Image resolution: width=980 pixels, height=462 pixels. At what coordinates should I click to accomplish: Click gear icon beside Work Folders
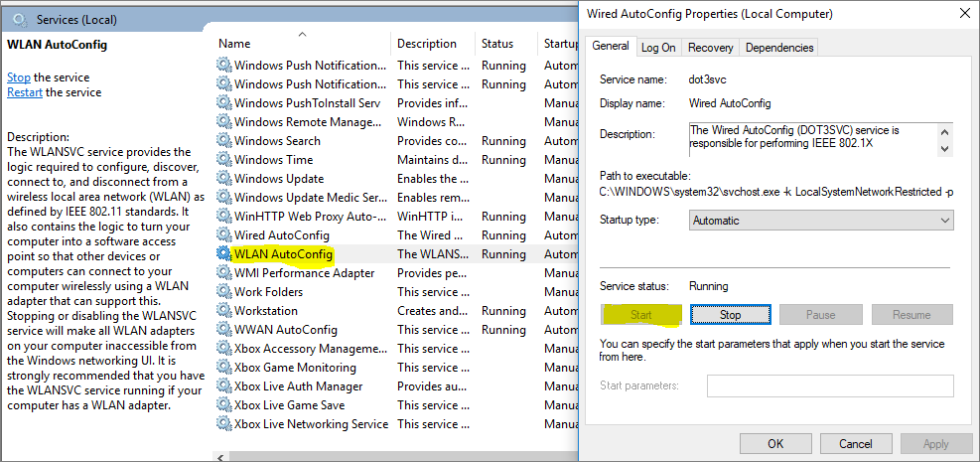point(223,292)
